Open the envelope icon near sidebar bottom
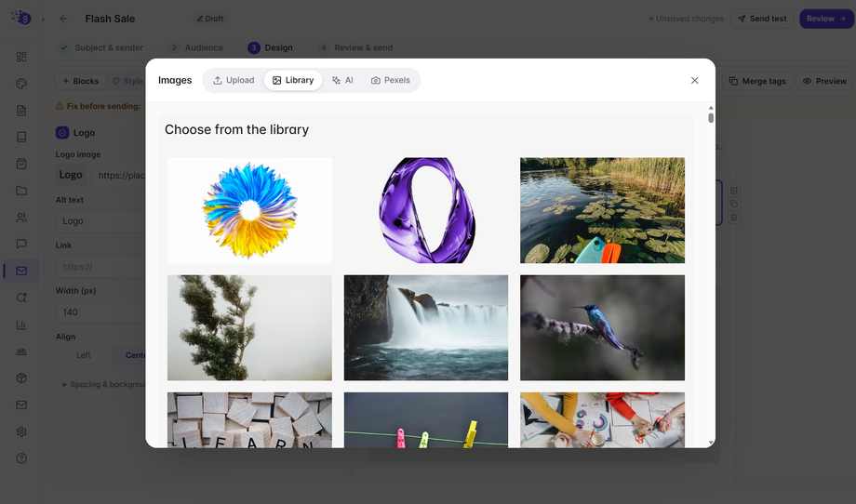The width and height of the screenshot is (856, 504). coord(21,405)
